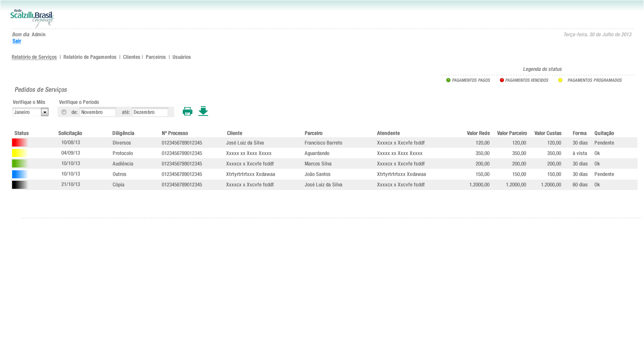
Task: Go to Relatório de Pagamentos
Action: [90, 57]
